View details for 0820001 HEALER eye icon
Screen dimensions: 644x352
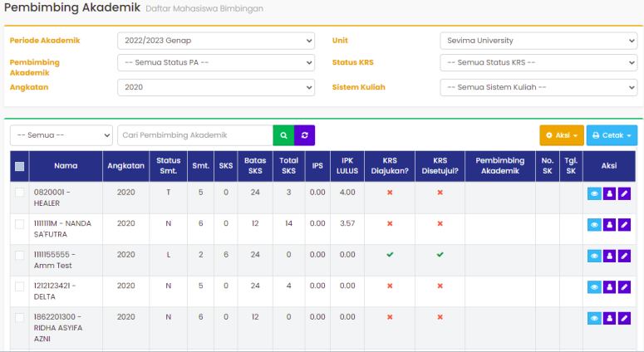594,193
